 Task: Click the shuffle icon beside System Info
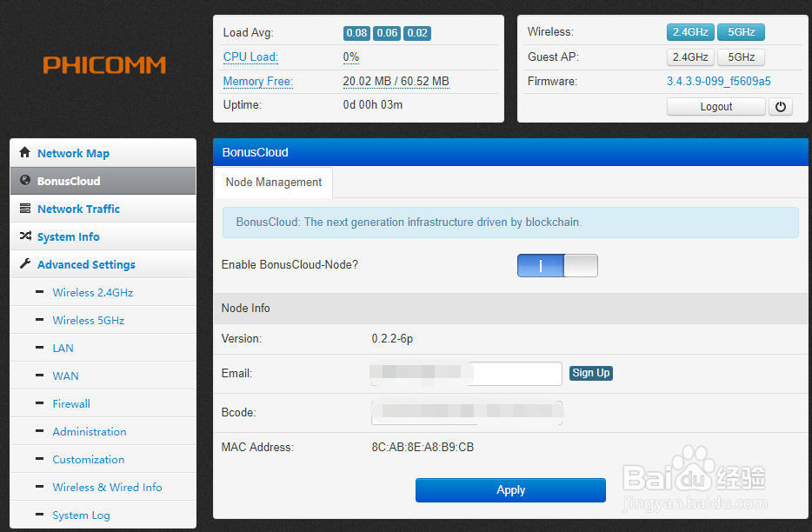25,236
